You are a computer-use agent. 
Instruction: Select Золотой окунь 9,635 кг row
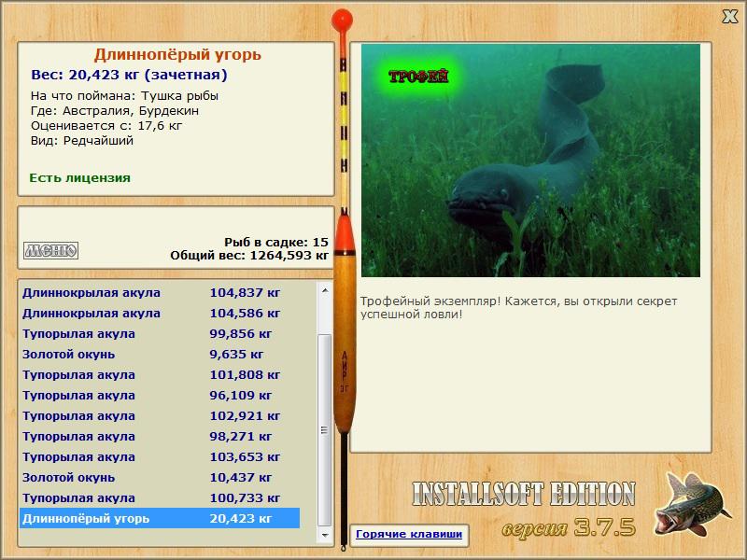[160, 355]
